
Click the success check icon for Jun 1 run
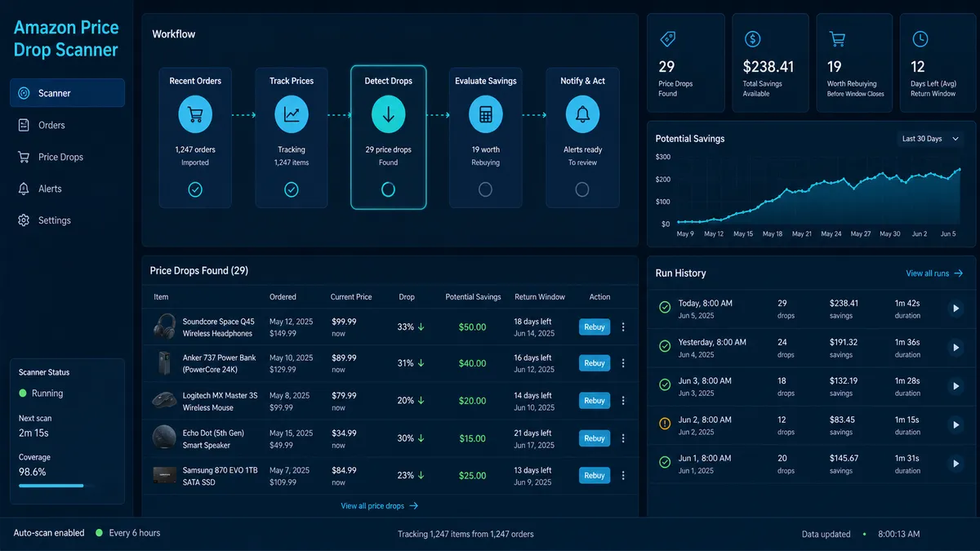coord(665,463)
